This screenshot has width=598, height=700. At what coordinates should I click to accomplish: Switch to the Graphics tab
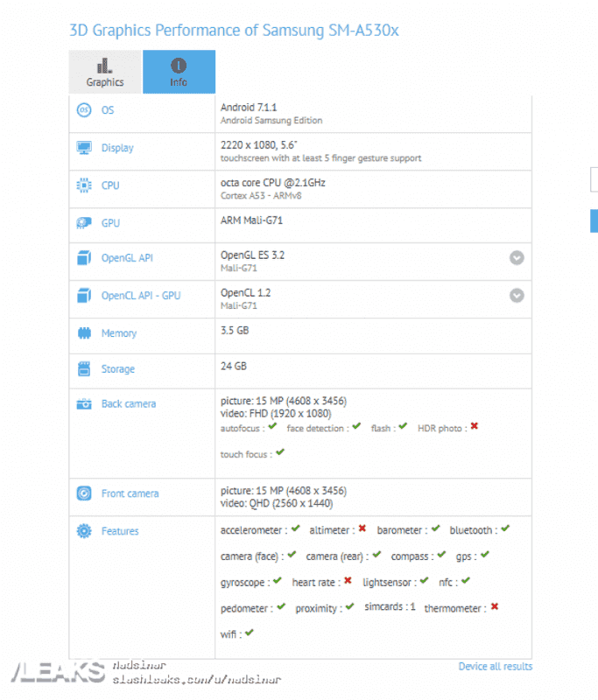point(105,72)
